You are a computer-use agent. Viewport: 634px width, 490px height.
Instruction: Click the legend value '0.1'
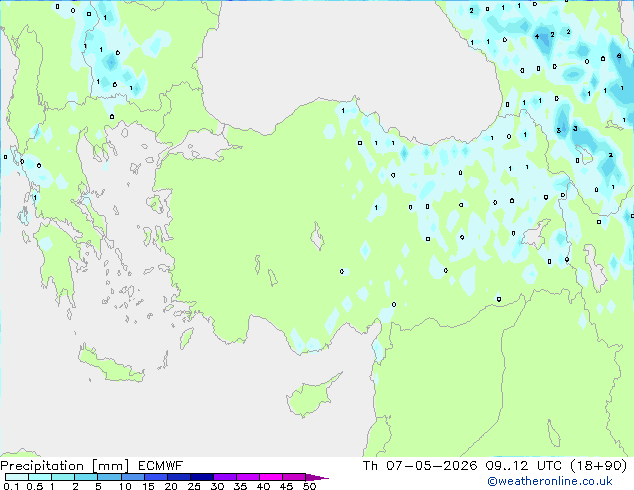(x=11, y=486)
